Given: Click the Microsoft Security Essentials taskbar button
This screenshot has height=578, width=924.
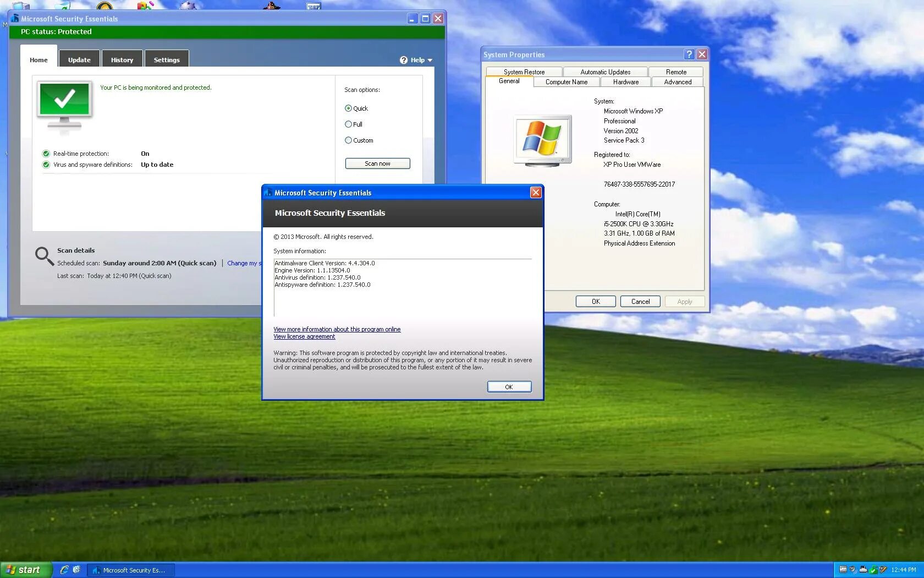Looking at the screenshot, I should tap(130, 570).
